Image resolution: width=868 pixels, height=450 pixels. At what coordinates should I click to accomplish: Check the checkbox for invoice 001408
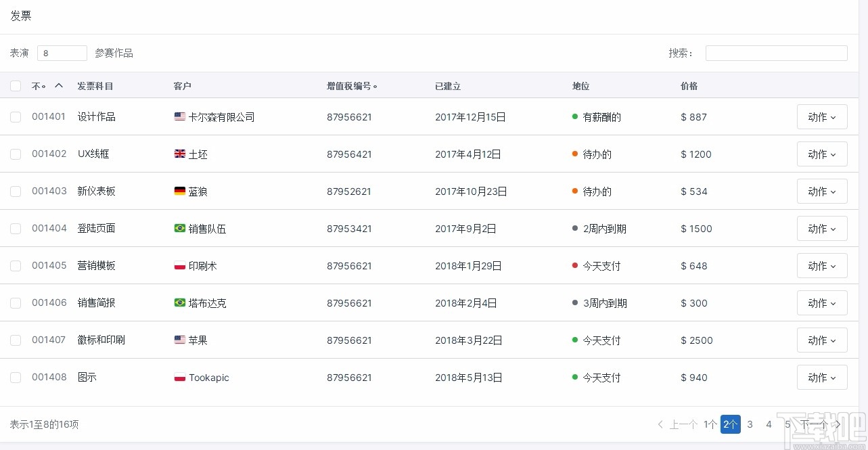[16, 378]
